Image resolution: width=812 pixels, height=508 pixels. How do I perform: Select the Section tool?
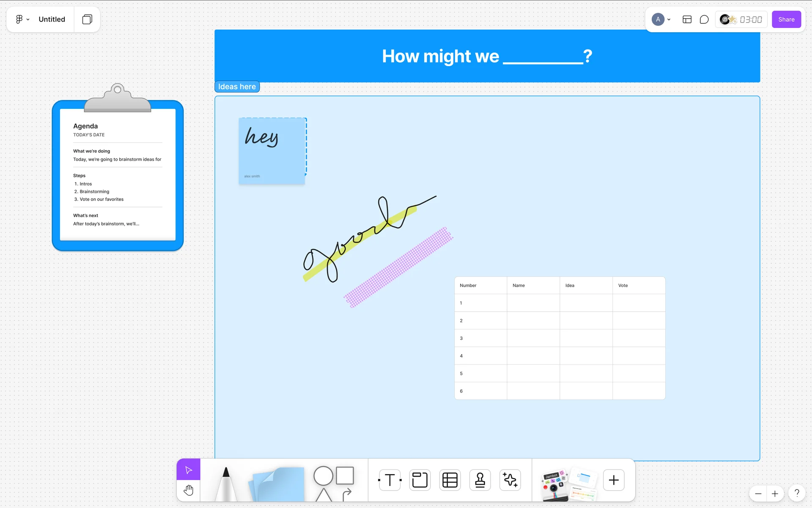(x=420, y=480)
